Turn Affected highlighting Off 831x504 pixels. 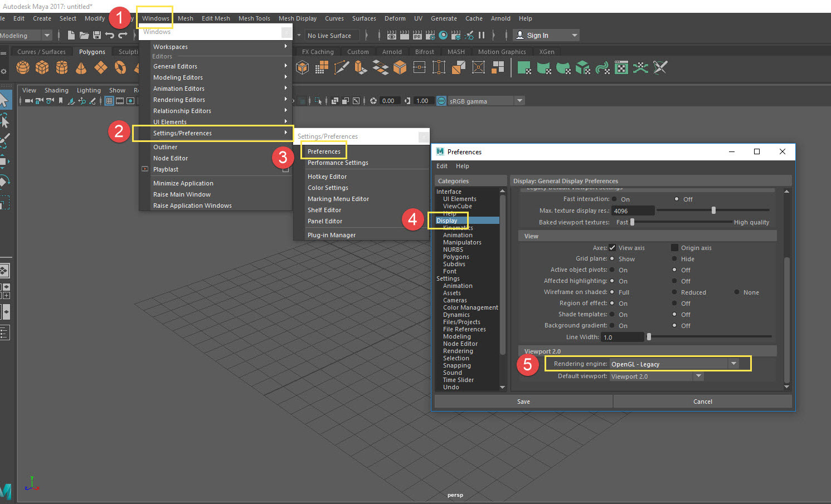pos(673,281)
